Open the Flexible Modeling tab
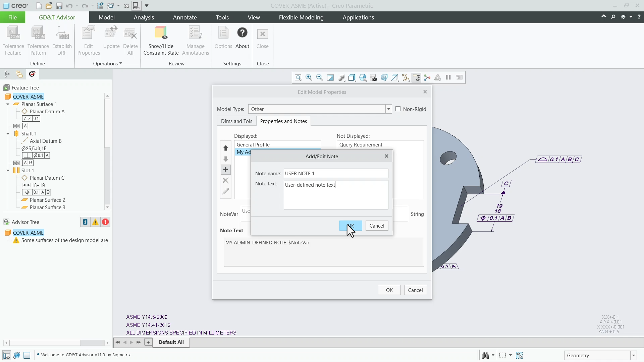The image size is (644, 362). (301, 17)
